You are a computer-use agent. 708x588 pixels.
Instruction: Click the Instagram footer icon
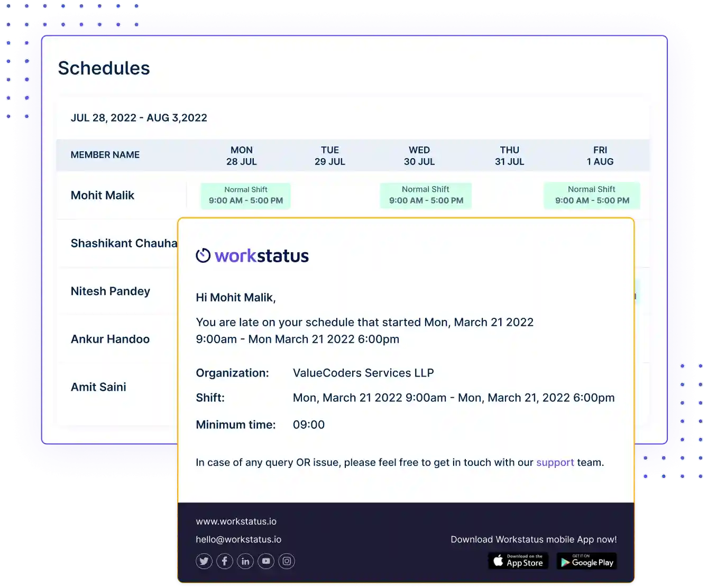click(287, 561)
